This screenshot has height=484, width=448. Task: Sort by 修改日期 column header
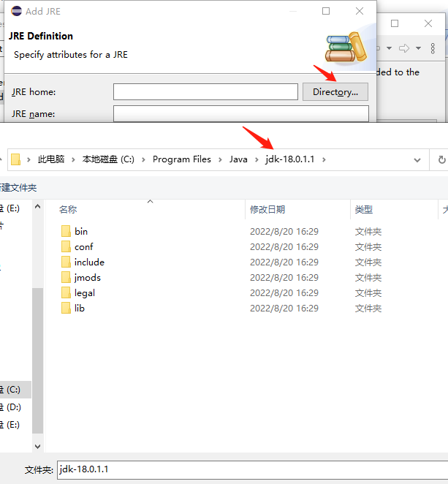[267, 210]
